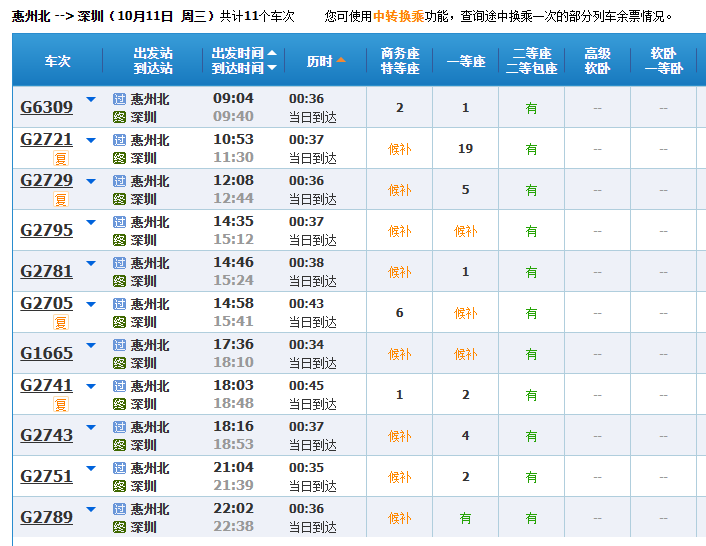Click the 出发站 到达站 column header
Viewport: 706px width, 546px height.
[x=153, y=61]
